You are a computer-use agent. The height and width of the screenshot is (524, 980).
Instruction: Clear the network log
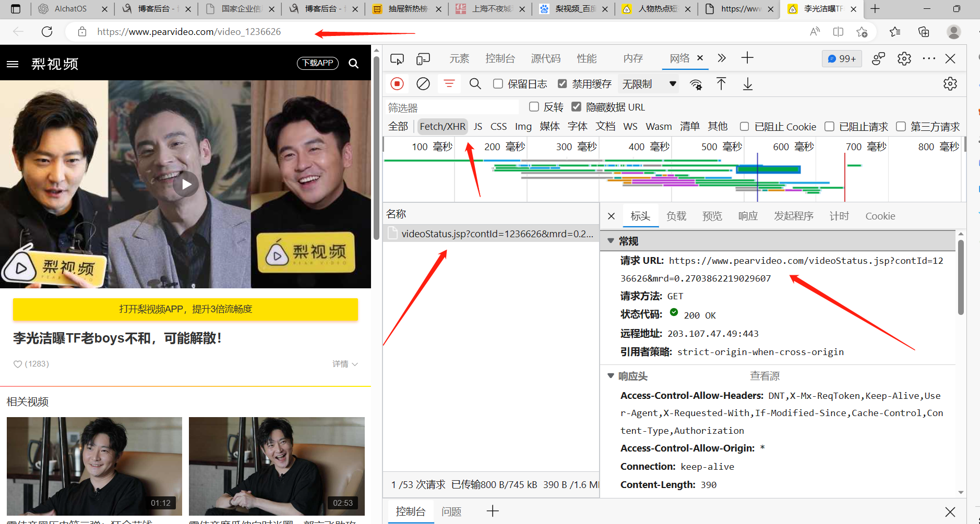pyautogui.click(x=423, y=83)
